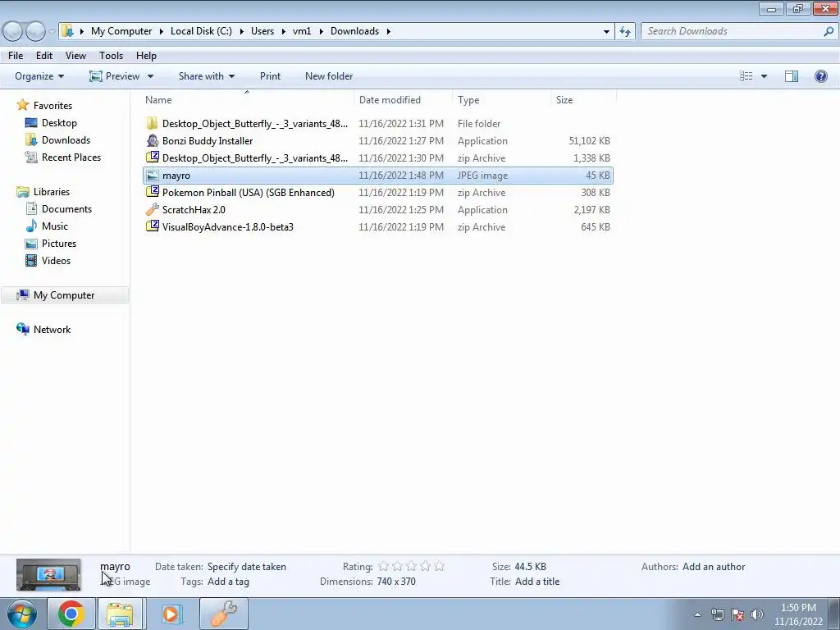Screen dimensions: 840x630
Task: Expand the arrow after Downloads in breadcrumb
Action: (x=388, y=31)
